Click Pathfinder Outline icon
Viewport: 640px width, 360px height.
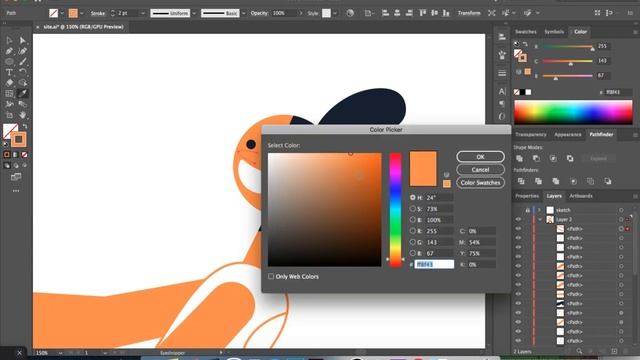(x=590, y=181)
